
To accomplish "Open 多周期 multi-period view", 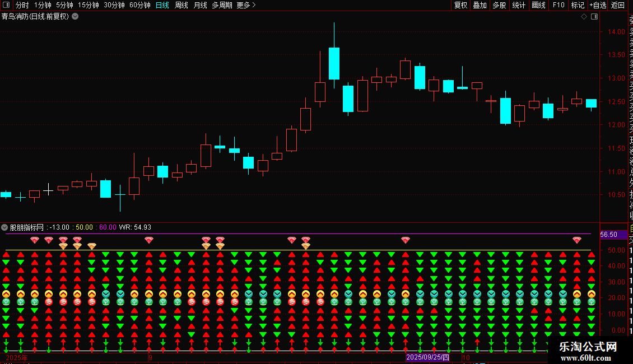I will coord(222,5).
